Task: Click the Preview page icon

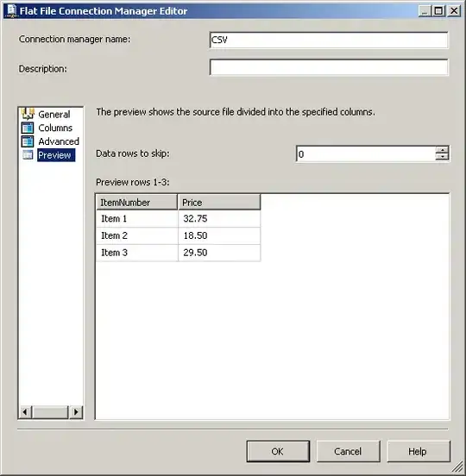Action: click(x=28, y=155)
